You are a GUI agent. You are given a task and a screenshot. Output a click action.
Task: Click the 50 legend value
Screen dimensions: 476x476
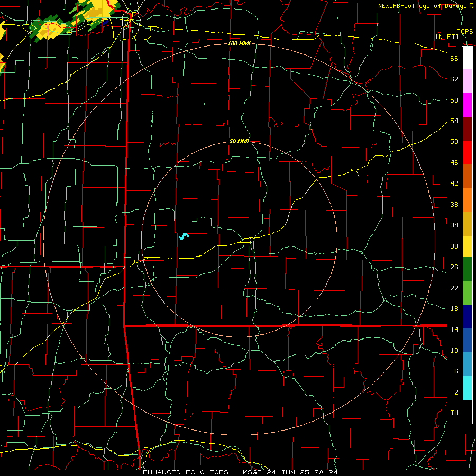[x=454, y=141]
